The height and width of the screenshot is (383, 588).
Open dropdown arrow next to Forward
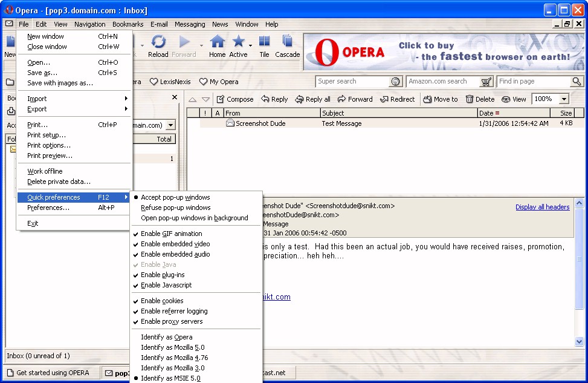tap(201, 46)
